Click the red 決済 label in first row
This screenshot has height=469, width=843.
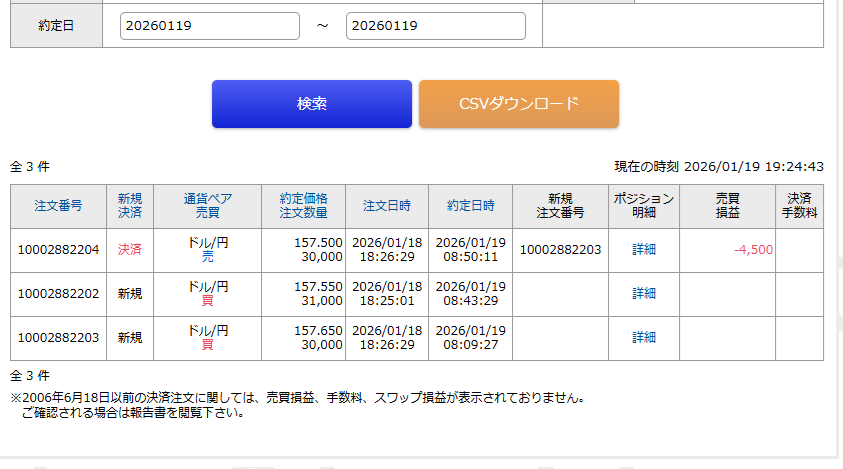(130, 250)
